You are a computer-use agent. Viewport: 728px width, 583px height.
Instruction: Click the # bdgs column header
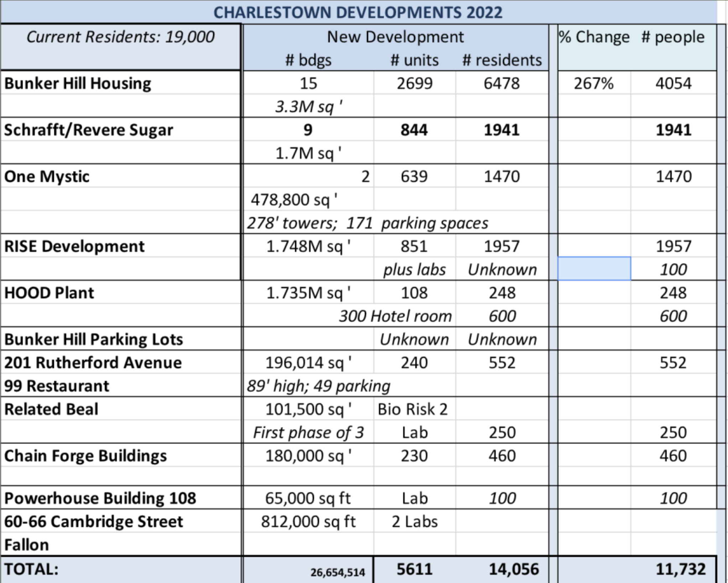point(308,60)
